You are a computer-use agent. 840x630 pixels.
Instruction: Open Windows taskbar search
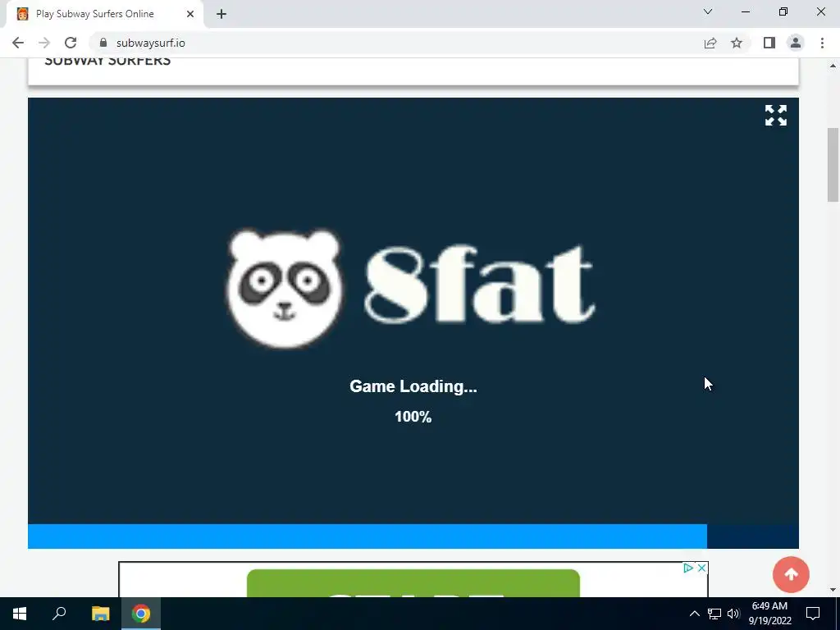[59, 614]
